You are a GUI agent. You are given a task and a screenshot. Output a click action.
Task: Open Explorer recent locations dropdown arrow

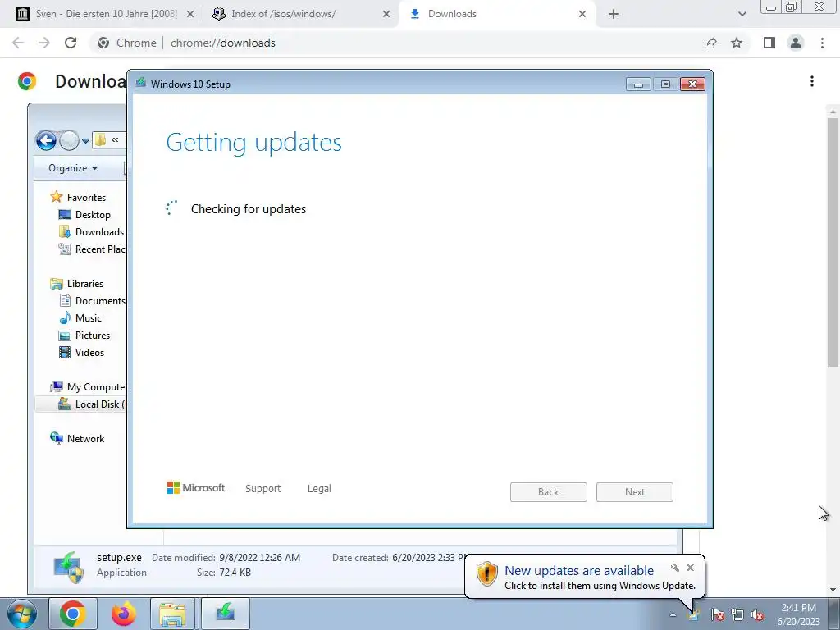tap(85, 141)
